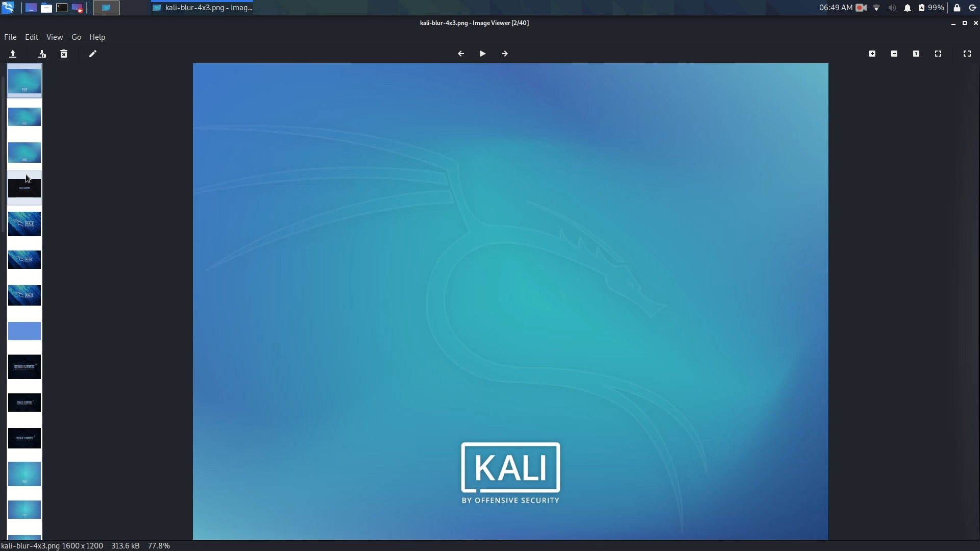This screenshot has height=551, width=980.
Task: Start the slideshow with the play button
Action: click(x=483, y=54)
